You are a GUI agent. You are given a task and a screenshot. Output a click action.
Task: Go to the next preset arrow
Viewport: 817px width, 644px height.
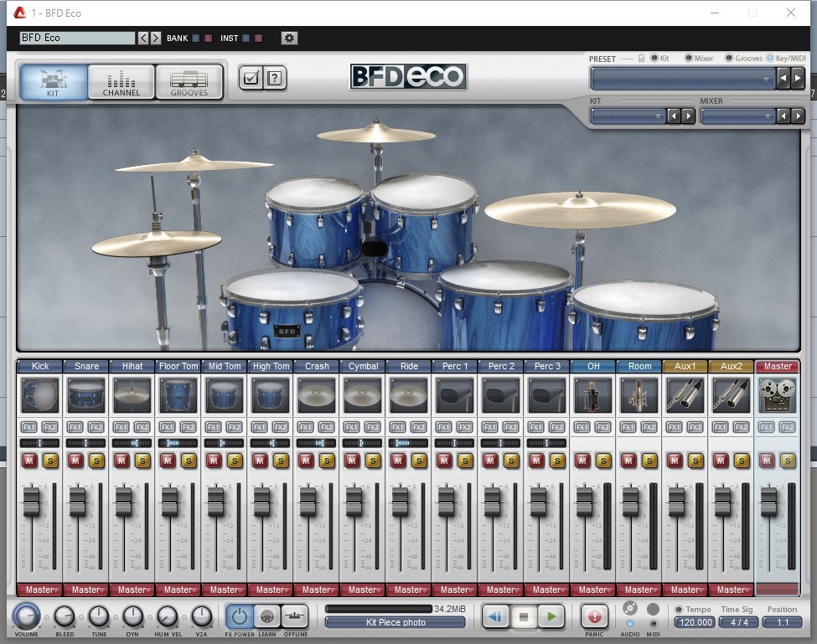tap(798, 79)
